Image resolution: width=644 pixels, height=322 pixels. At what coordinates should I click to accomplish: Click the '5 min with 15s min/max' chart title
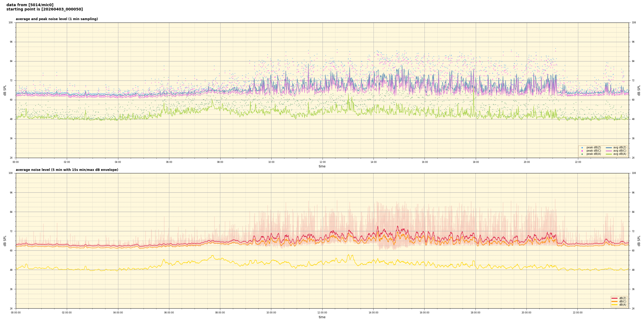[x=67, y=170]
